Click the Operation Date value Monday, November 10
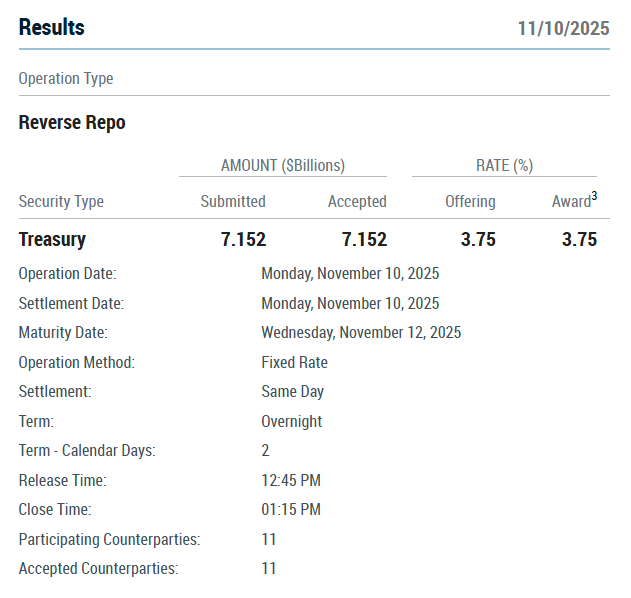631x598 pixels. [x=350, y=274]
